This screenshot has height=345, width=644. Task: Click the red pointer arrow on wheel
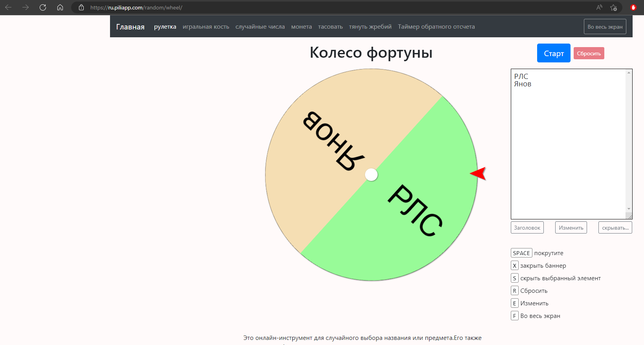pyautogui.click(x=479, y=173)
